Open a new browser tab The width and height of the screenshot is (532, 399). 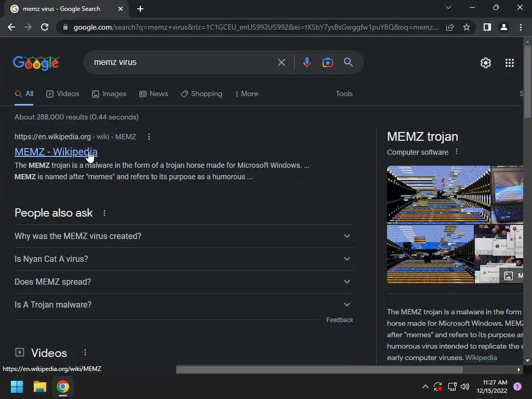click(x=140, y=9)
